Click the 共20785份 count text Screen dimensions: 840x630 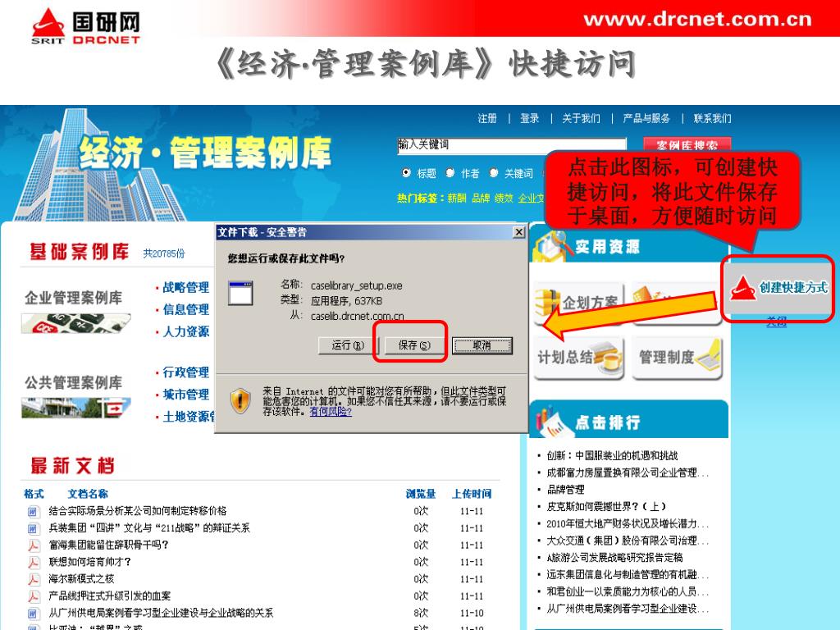click(x=164, y=253)
